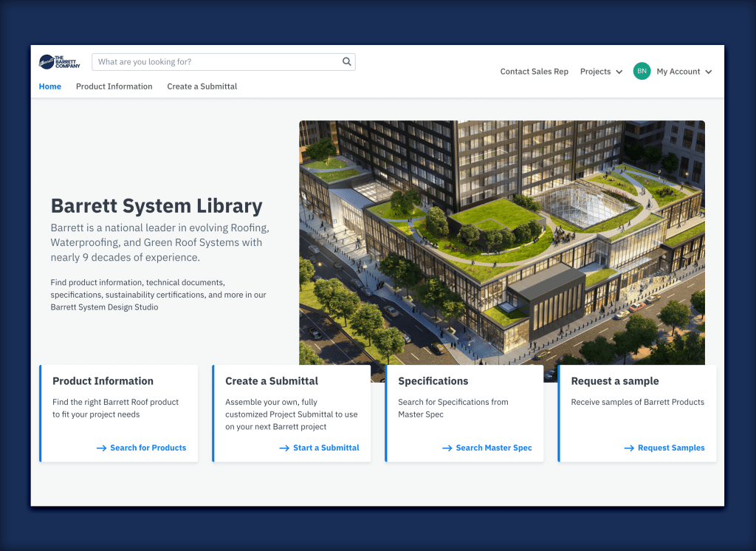Click 'Assemble your own, fully customized' description
The height and width of the screenshot is (551, 756).
pyautogui.click(x=291, y=414)
